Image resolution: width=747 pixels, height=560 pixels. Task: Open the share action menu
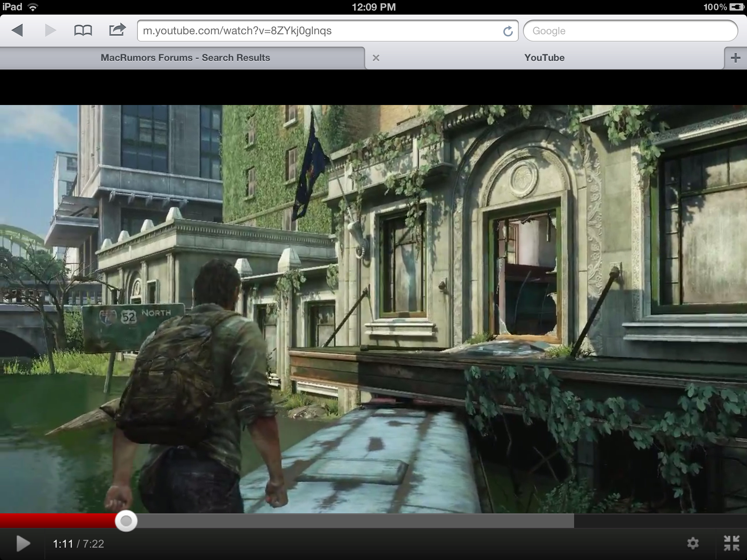click(x=117, y=30)
